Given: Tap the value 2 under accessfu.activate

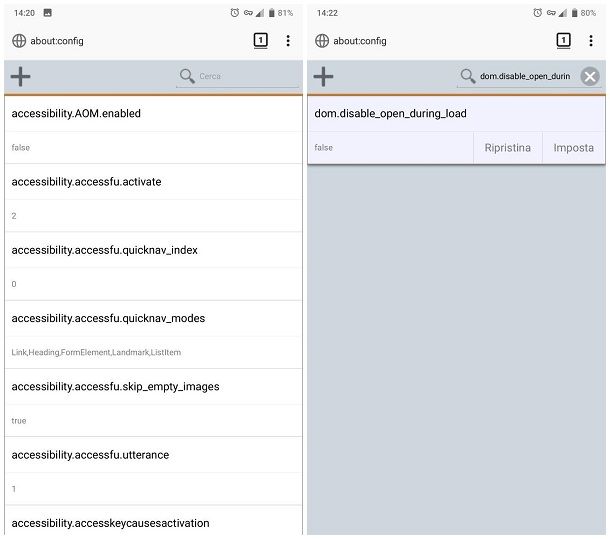Looking at the screenshot, I should click(14, 216).
